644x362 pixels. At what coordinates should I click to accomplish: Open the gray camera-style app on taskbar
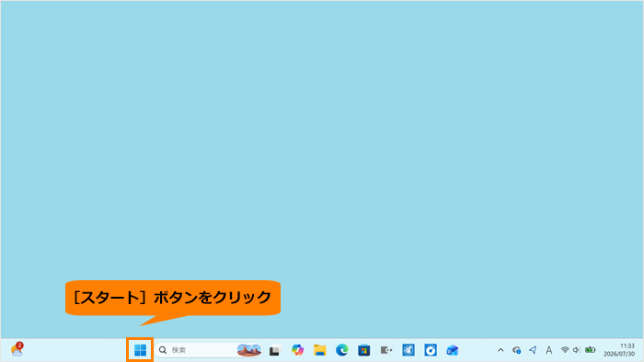click(386, 350)
